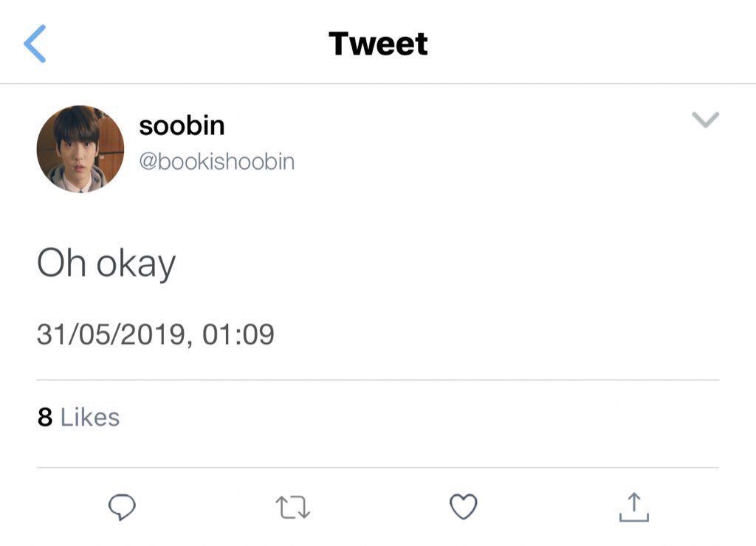Viewport: 756px width, 546px height.
Task: Click the time portion 01:09
Action: 238,334
